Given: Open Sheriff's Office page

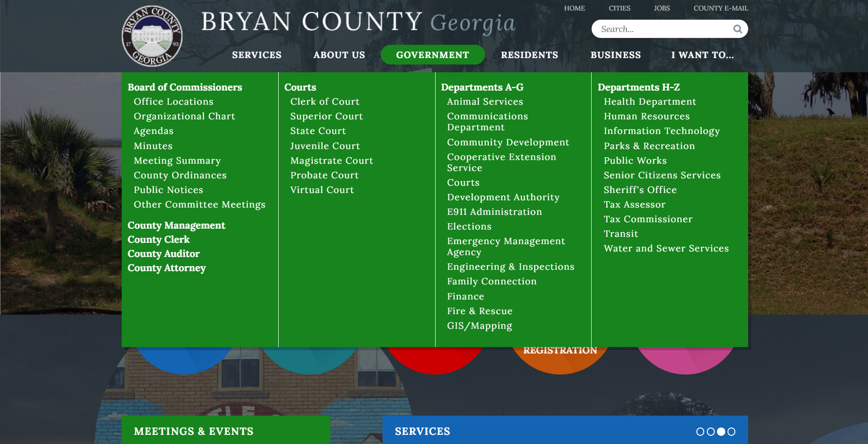Looking at the screenshot, I should tap(640, 190).
